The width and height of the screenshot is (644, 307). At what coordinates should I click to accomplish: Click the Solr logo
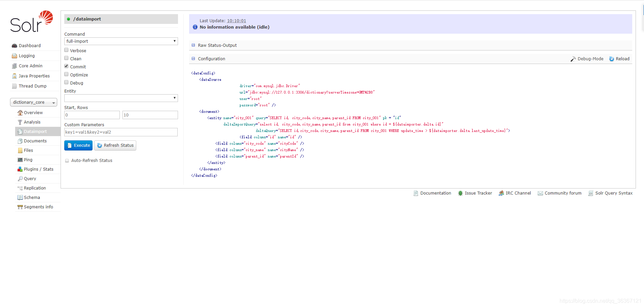coord(32,21)
